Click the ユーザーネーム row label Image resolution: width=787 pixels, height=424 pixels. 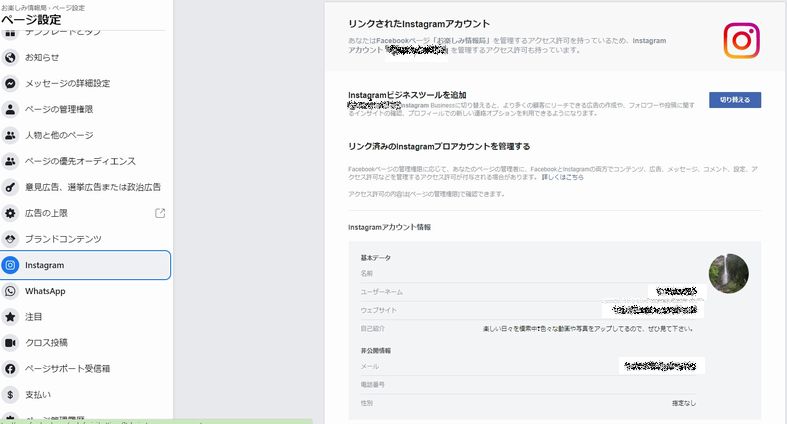click(381, 292)
